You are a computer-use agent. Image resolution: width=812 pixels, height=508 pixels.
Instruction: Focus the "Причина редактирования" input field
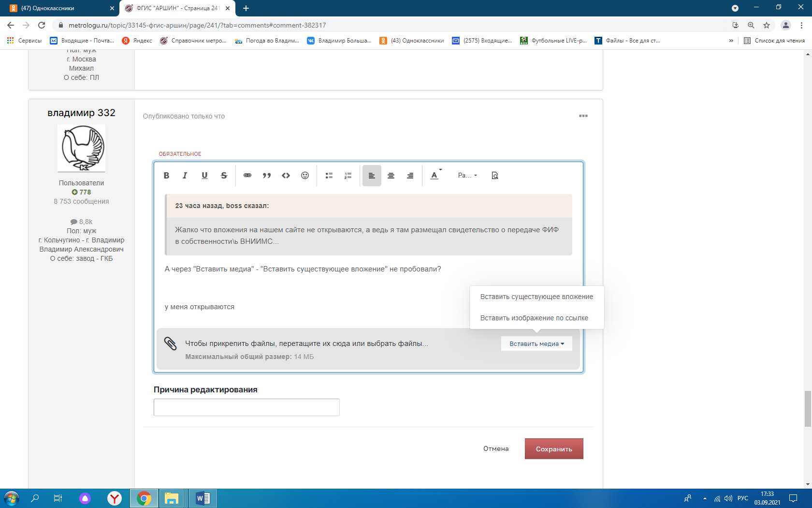pyautogui.click(x=246, y=407)
